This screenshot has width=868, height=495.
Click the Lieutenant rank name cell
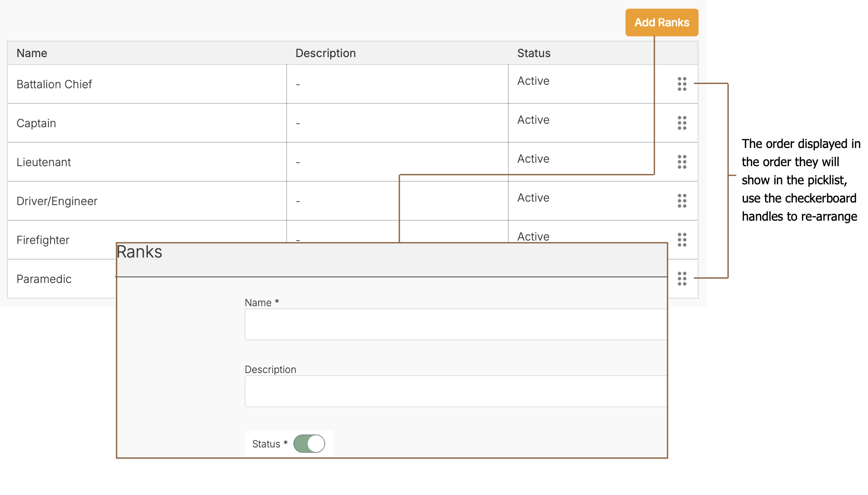click(x=44, y=162)
